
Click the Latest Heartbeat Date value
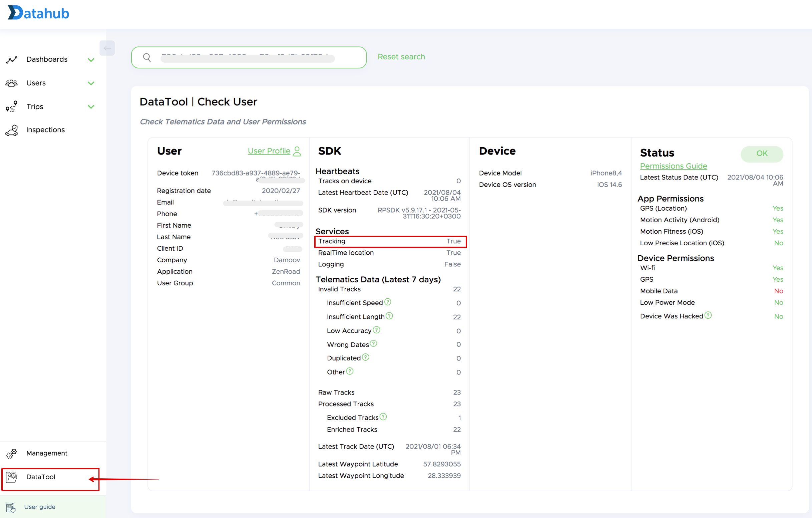tap(442, 196)
